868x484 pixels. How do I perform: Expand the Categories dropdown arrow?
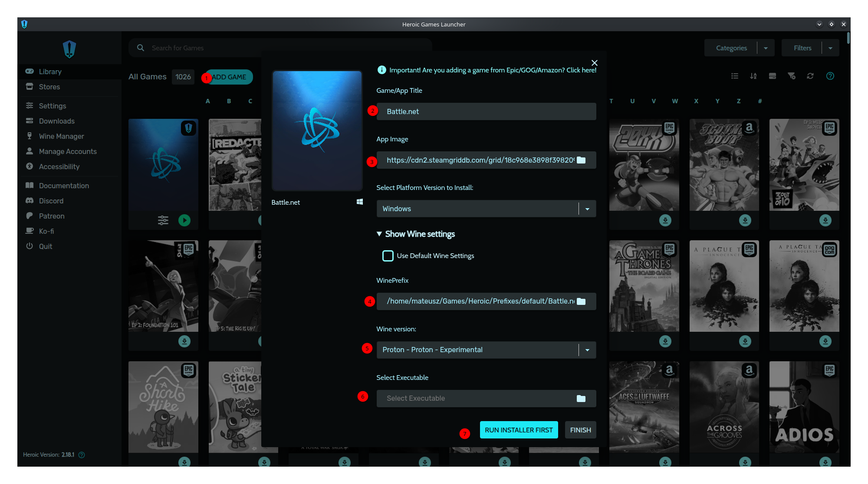point(766,48)
